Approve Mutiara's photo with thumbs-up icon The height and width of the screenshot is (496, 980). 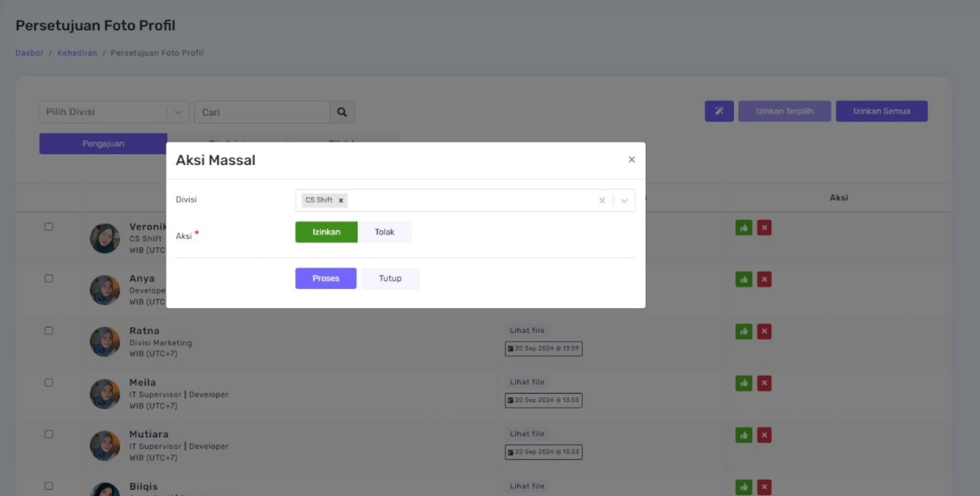click(x=744, y=435)
